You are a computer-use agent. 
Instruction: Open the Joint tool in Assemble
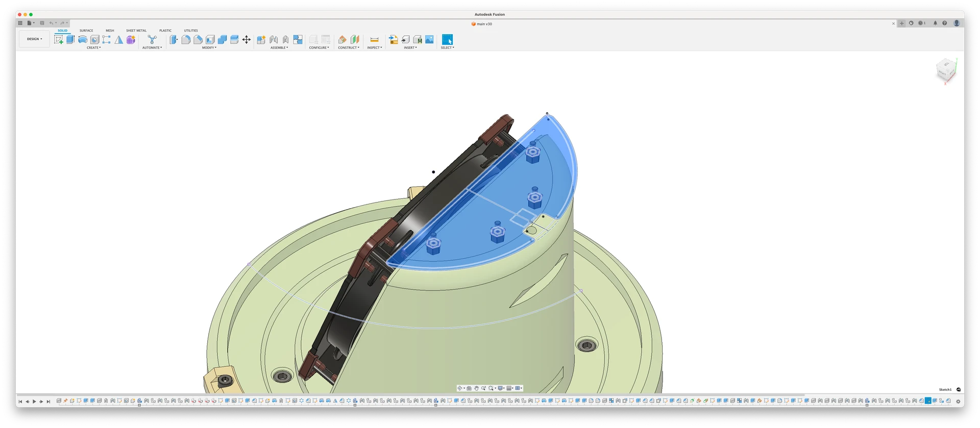[274, 40]
